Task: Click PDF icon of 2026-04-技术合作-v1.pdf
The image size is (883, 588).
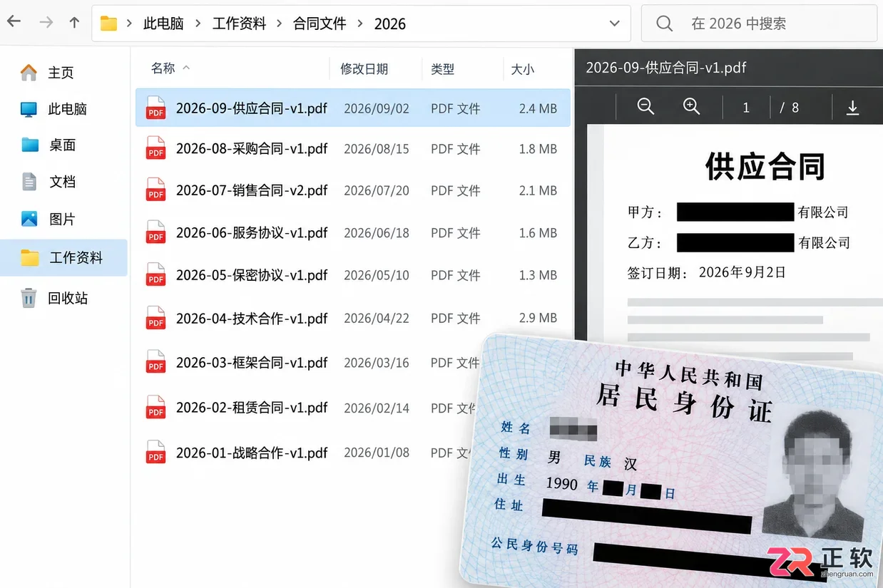Action: point(155,318)
